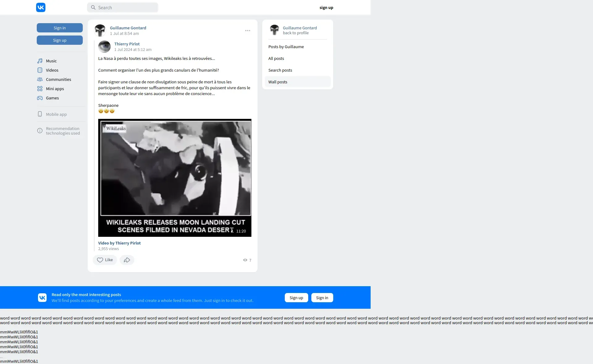Screen dimensions: 593x364
Task: Click Guillaume Gontard's skull avatar in post
Action: 100,31
